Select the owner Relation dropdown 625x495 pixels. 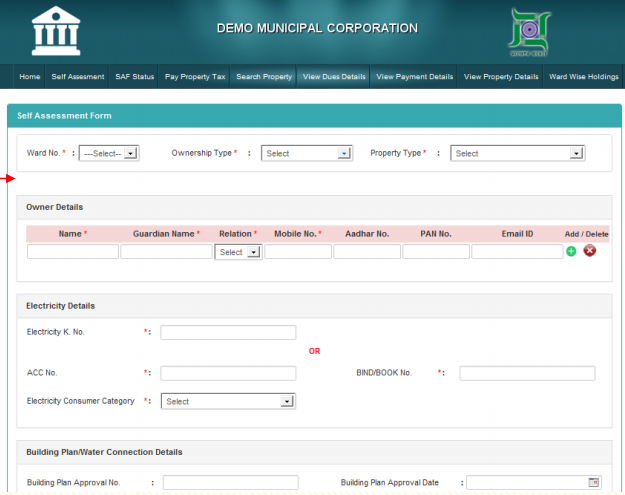[238, 252]
